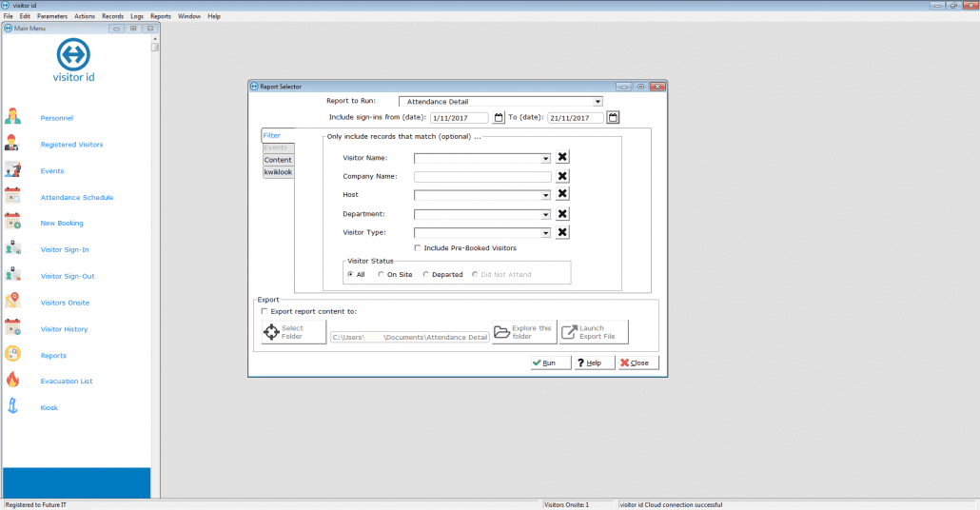Click the Personnel icon in Main Menu

(13, 117)
